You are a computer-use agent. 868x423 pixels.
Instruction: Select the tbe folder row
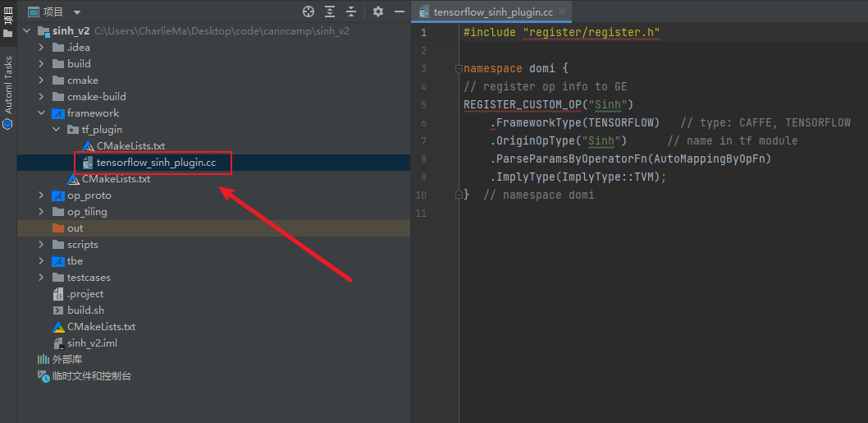213,261
